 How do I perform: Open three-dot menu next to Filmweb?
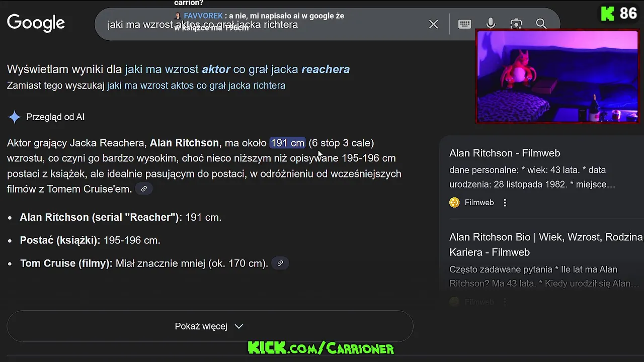[x=505, y=203]
